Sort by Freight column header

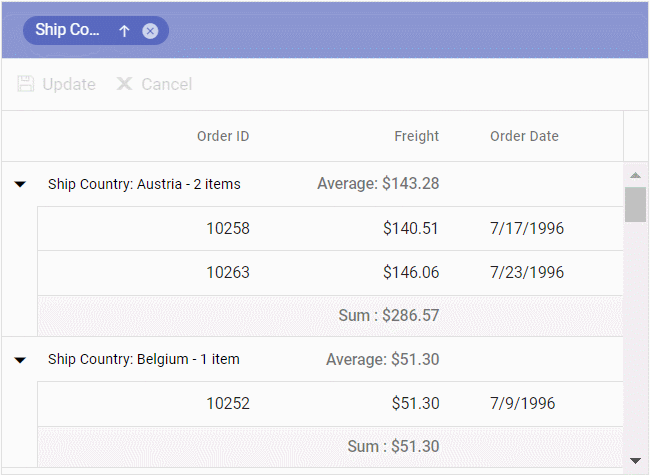pos(416,136)
